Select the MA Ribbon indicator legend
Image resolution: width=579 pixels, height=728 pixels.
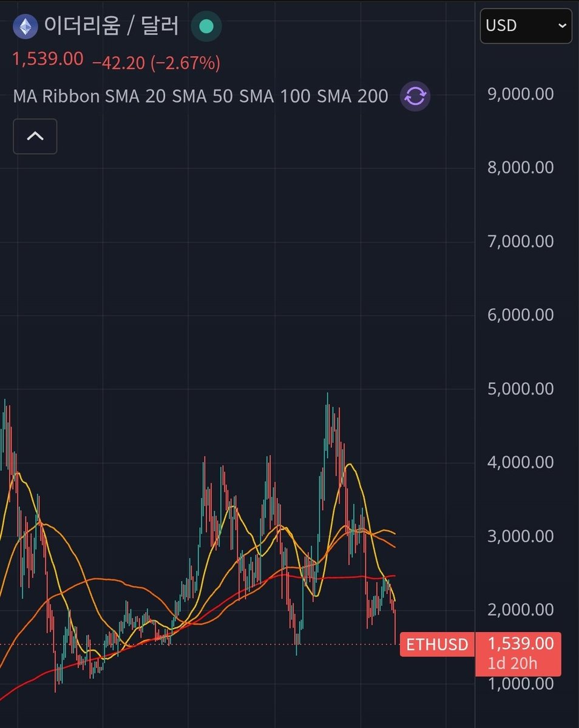[201, 96]
